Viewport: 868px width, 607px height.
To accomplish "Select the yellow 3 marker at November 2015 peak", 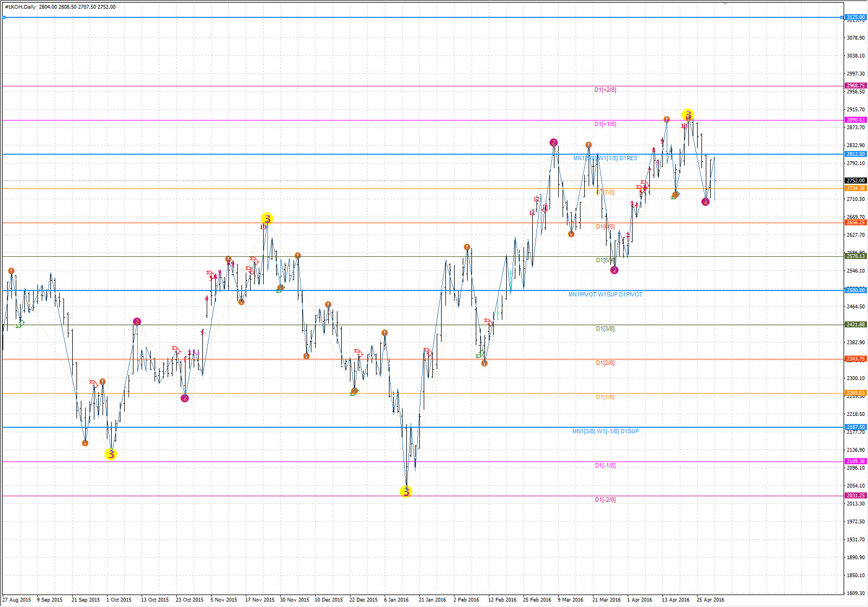I will click(x=266, y=219).
